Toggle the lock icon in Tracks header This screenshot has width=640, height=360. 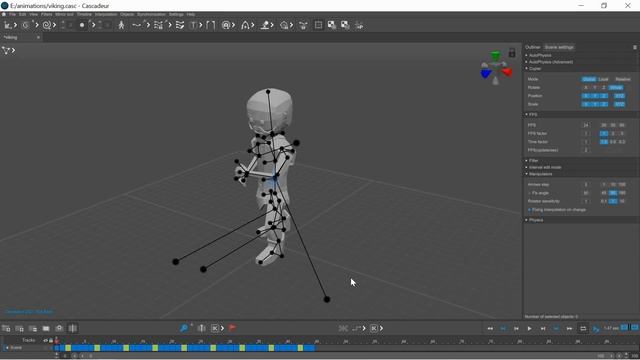(x=51, y=340)
